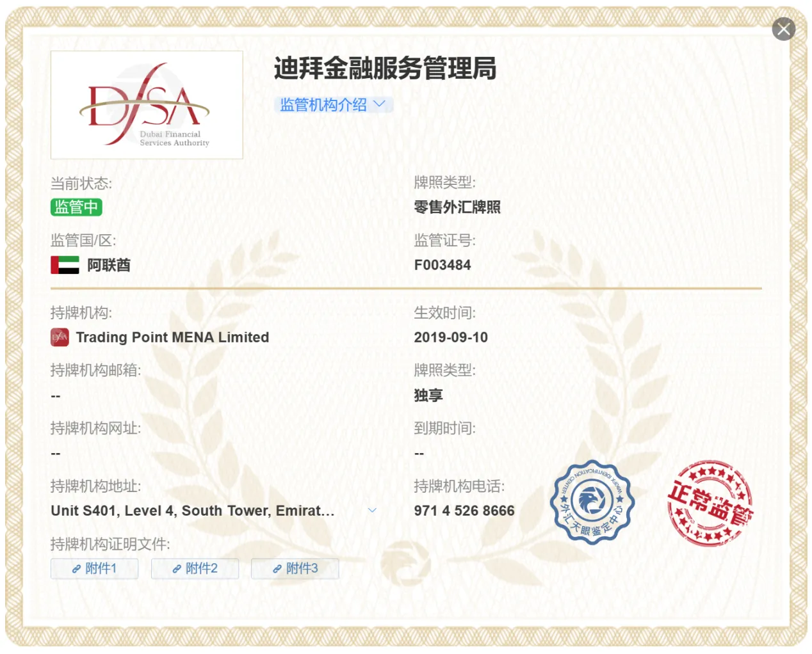The height and width of the screenshot is (654, 812).
Task: Click the UAE flag icon
Action: (65, 265)
